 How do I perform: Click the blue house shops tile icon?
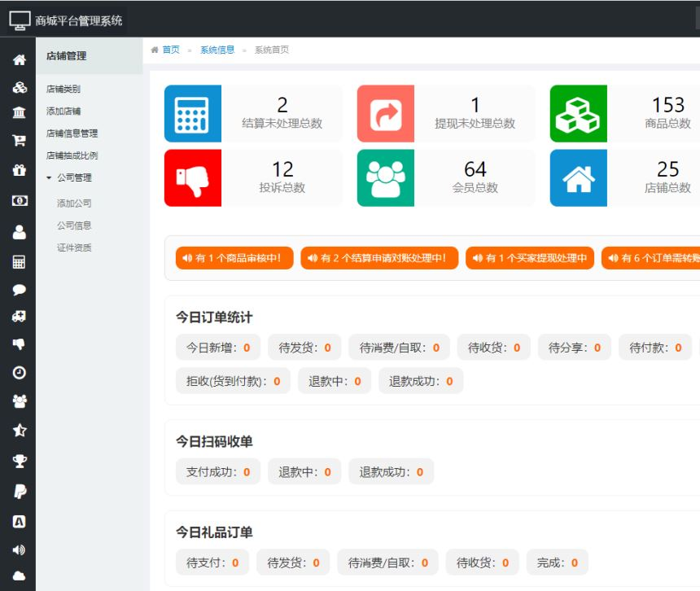pos(579,177)
